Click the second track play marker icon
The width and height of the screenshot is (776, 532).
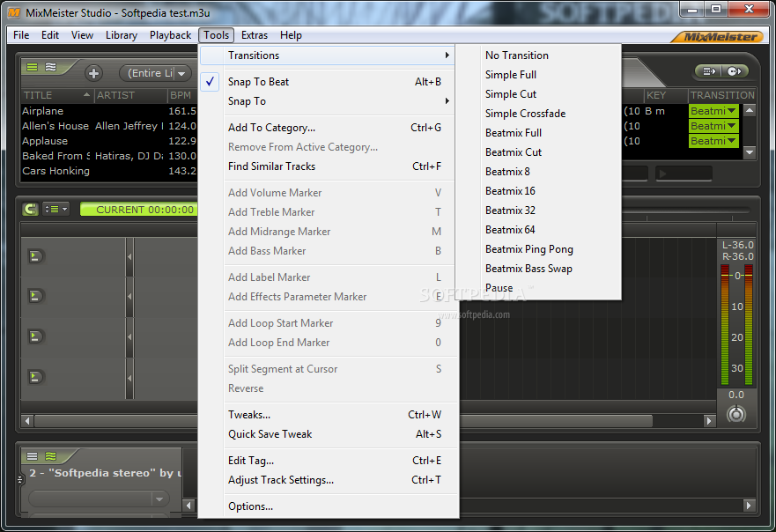[35, 296]
